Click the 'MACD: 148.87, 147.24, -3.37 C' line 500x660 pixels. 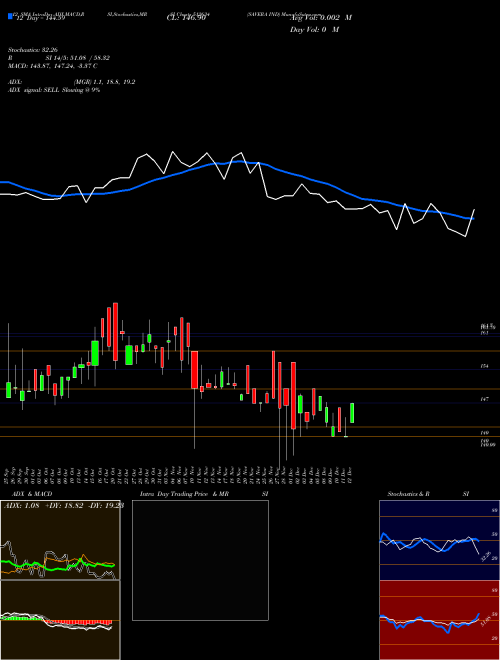click(53, 66)
